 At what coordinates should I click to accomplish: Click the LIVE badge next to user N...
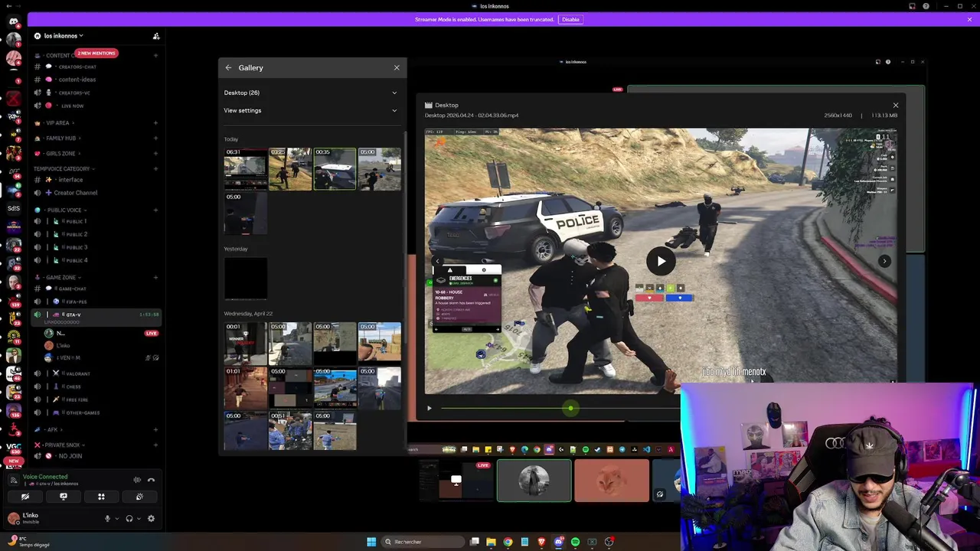click(x=152, y=333)
